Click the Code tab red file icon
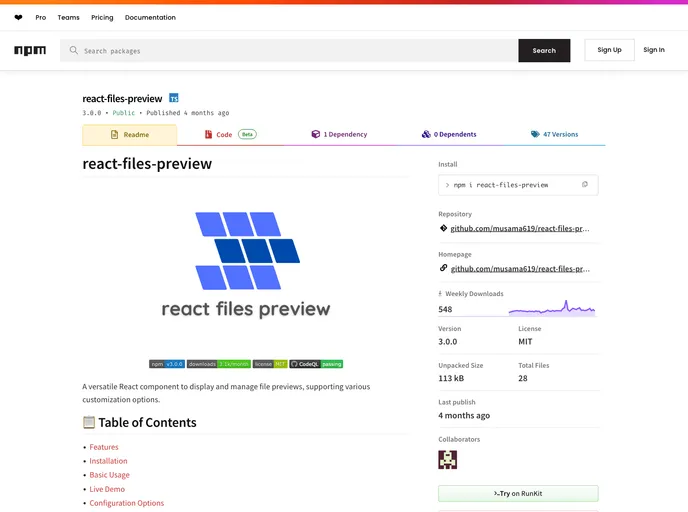688x512 pixels. (x=208, y=134)
